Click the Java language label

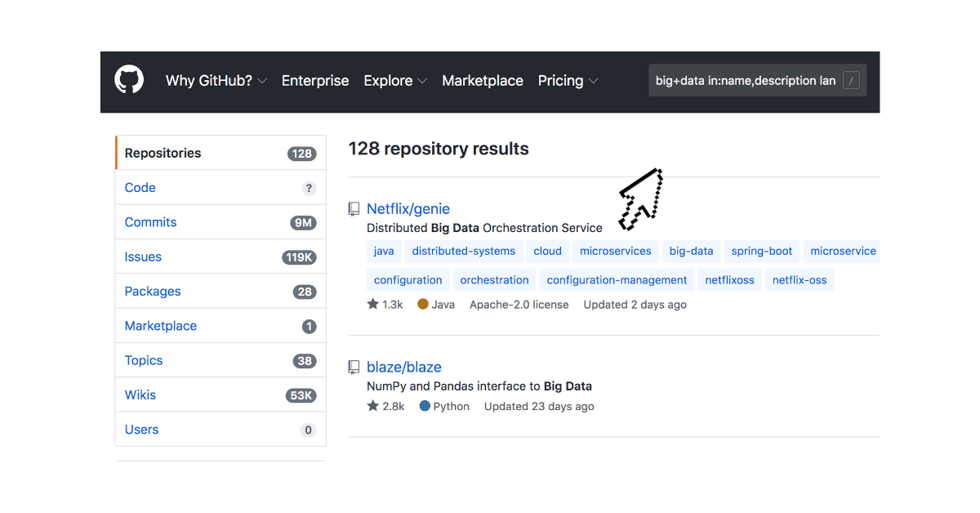pos(443,305)
